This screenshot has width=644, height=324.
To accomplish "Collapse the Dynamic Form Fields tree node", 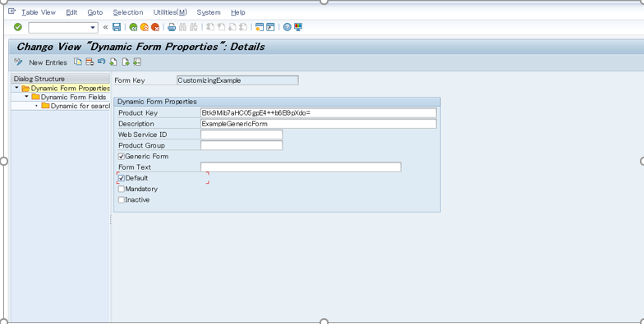I will click(26, 97).
